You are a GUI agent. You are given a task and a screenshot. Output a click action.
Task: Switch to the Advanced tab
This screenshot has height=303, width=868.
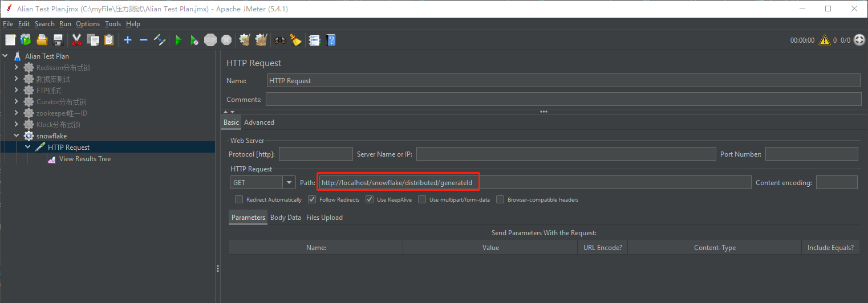pos(259,122)
